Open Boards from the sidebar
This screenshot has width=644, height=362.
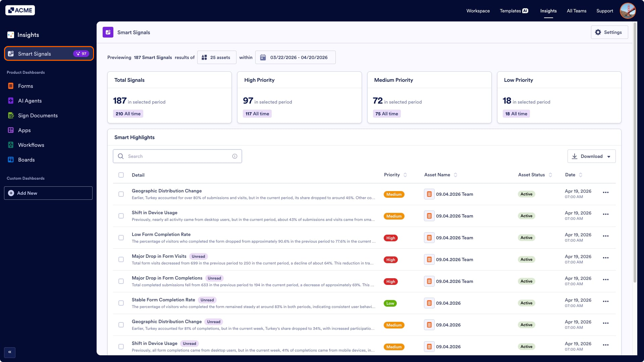point(11,160)
